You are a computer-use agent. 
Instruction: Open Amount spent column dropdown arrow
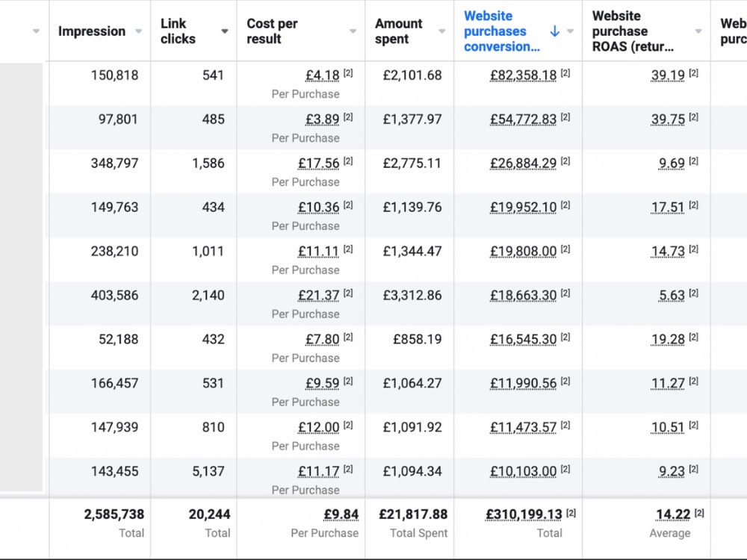[442, 31]
